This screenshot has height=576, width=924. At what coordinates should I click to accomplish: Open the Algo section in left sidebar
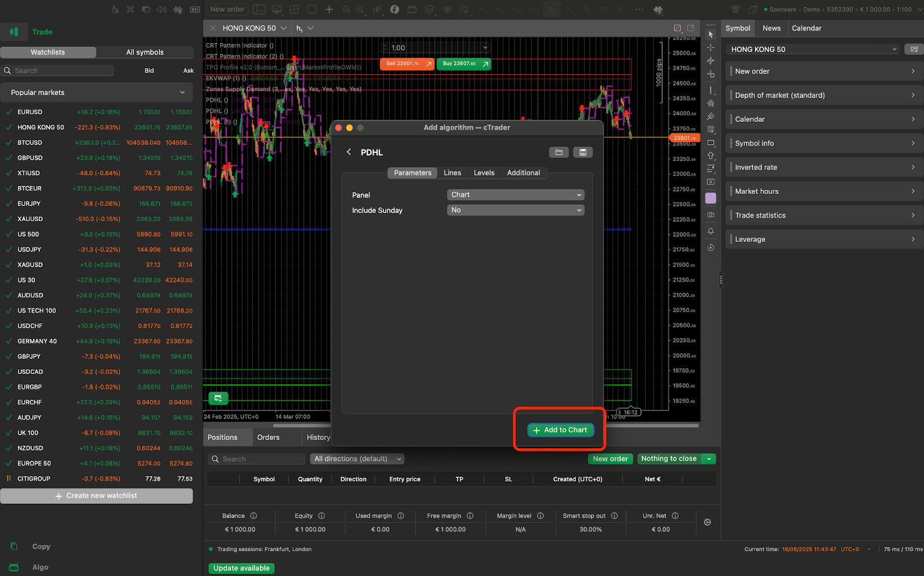(x=40, y=567)
